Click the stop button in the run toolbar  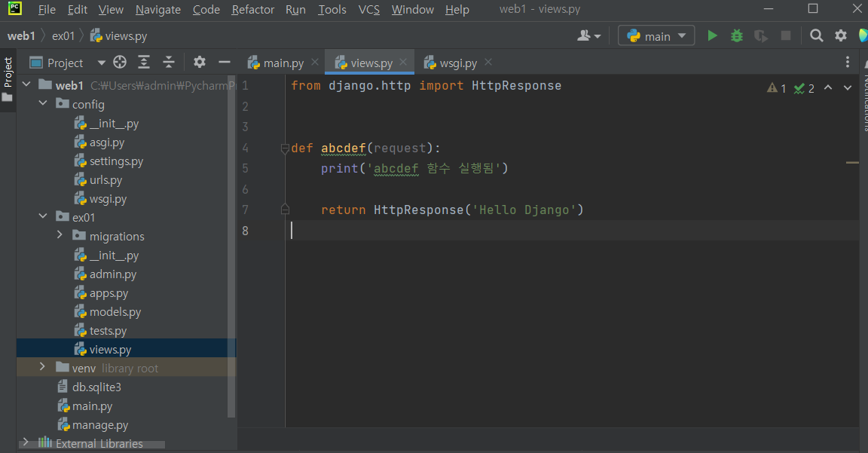(786, 36)
